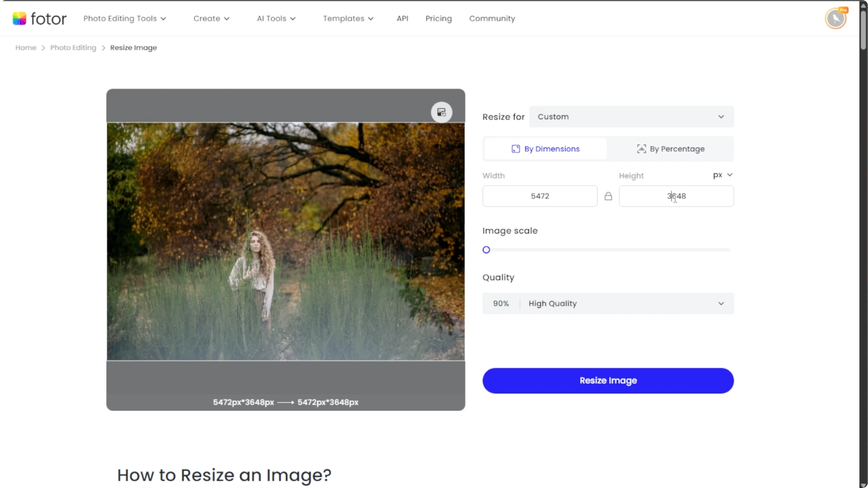
Task: Click the Fotor logo
Action: [39, 18]
